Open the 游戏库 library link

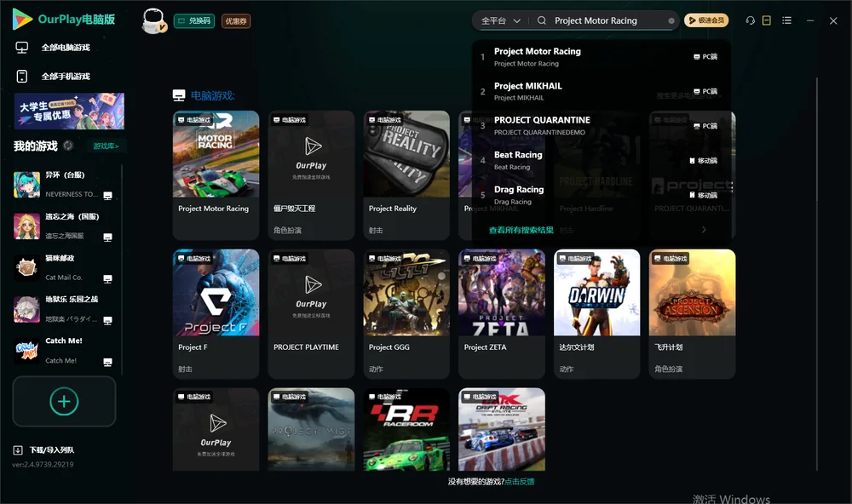pos(106,146)
